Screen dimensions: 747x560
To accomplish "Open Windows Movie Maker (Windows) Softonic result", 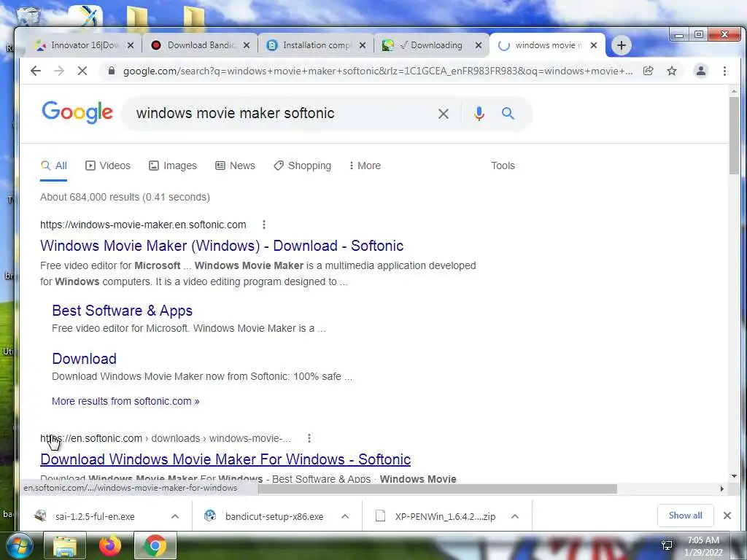I will [222, 246].
